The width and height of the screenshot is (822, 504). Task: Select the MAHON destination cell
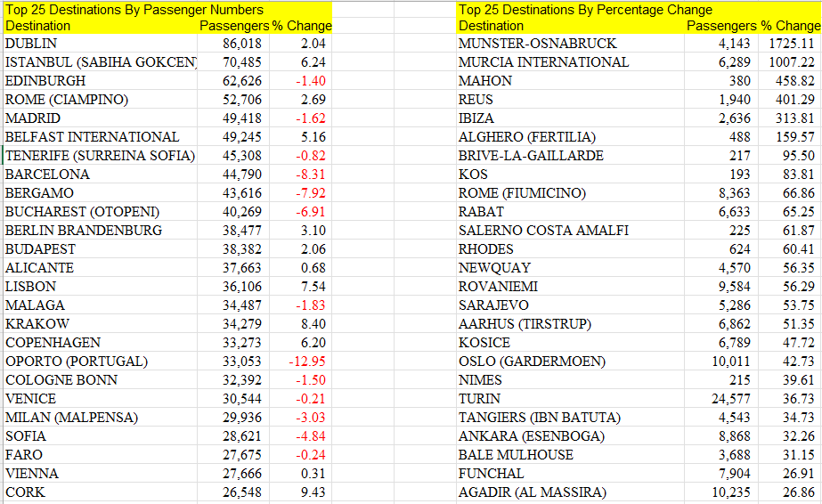570,81
